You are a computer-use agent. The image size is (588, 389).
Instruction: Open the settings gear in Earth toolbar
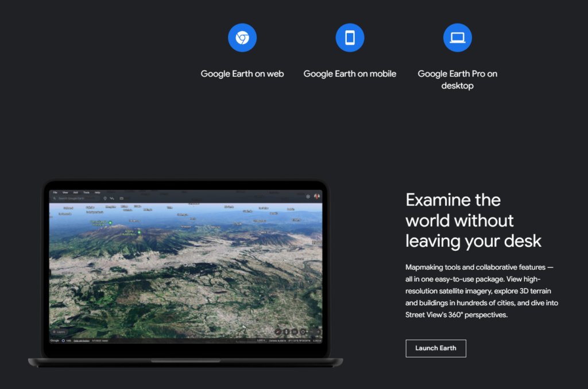308,197
